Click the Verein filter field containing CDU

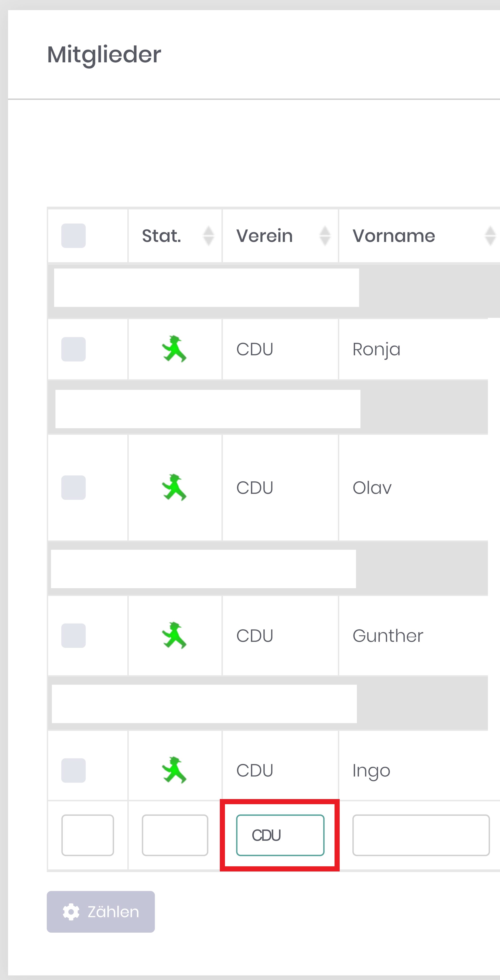point(280,835)
